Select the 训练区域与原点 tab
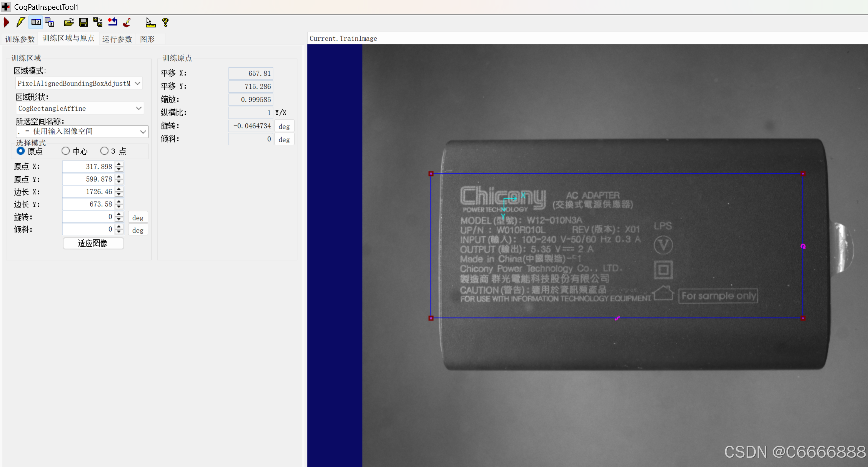Viewport: 868px width, 467px height. pos(68,38)
